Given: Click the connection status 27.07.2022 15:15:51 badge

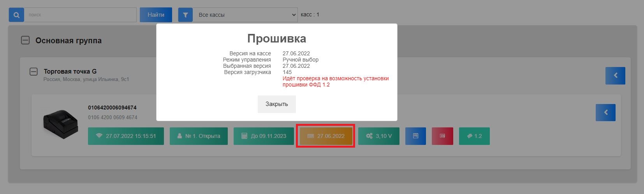Looking at the screenshot, I should pyautogui.click(x=126, y=136).
